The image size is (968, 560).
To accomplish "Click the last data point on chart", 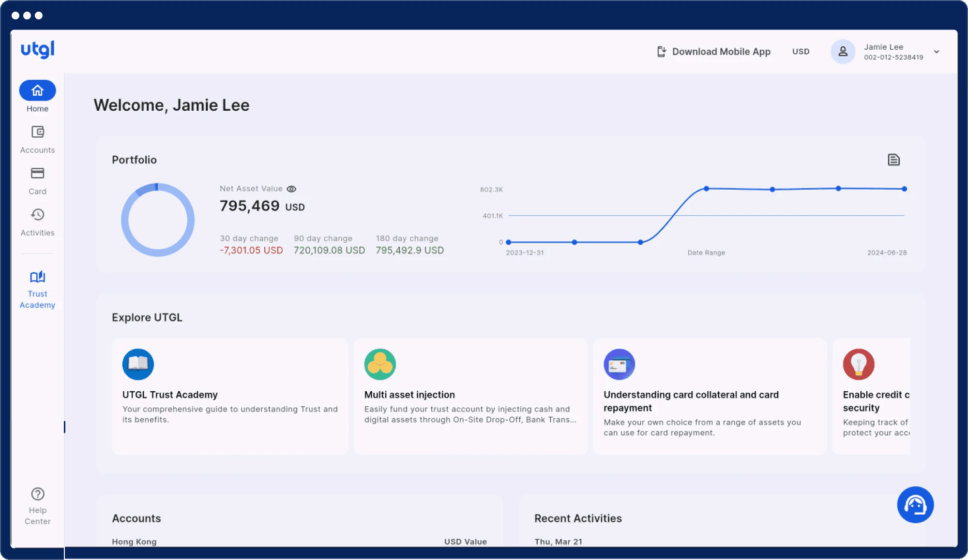I will pos(904,189).
